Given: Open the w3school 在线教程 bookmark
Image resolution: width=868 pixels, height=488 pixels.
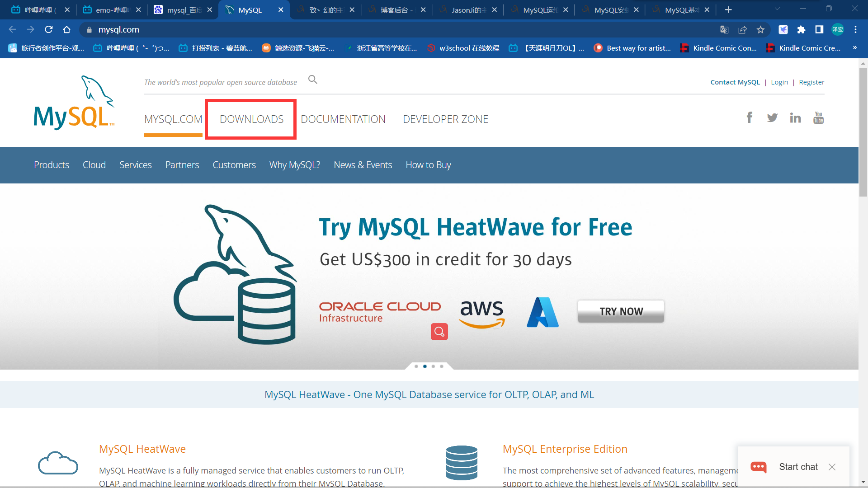Looking at the screenshot, I should pyautogui.click(x=463, y=48).
